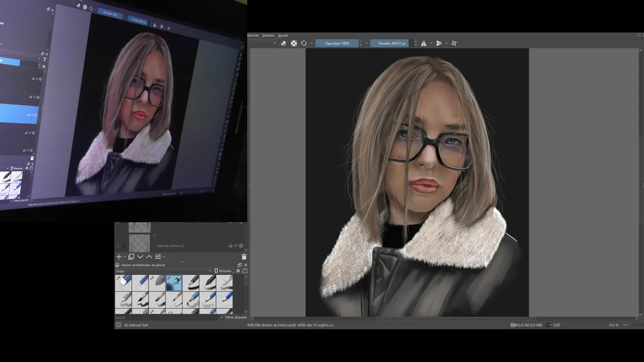The image size is (644, 362).
Task: Click RGB/Alfa color profile status text
Action: click(x=290, y=325)
